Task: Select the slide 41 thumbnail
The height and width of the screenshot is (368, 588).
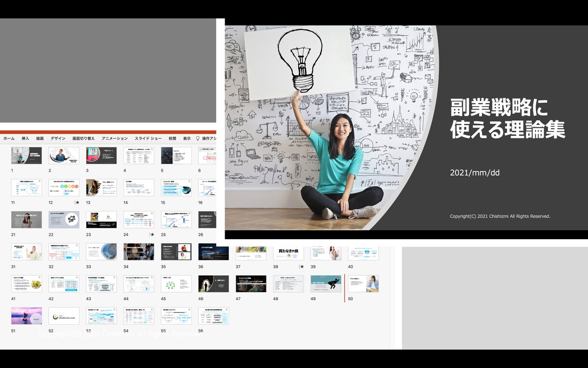Action: pos(27,284)
